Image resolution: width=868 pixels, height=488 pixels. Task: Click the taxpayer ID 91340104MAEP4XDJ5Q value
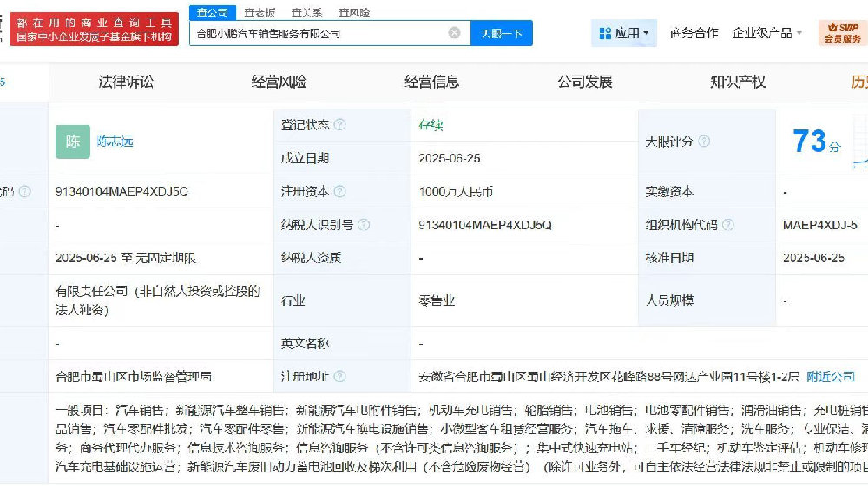[x=485, y=225]
